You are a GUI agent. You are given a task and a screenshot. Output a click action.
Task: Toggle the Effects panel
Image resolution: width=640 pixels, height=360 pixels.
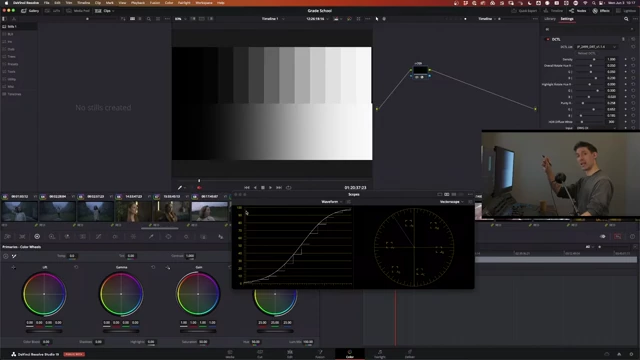(x=601, y=11)
